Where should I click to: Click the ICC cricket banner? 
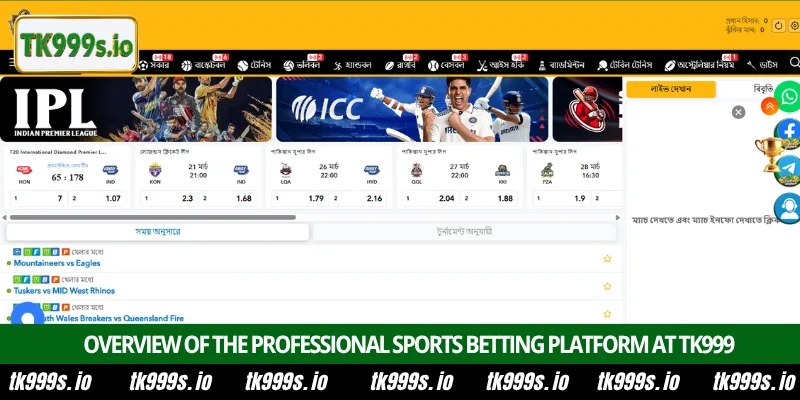[412, 109]
